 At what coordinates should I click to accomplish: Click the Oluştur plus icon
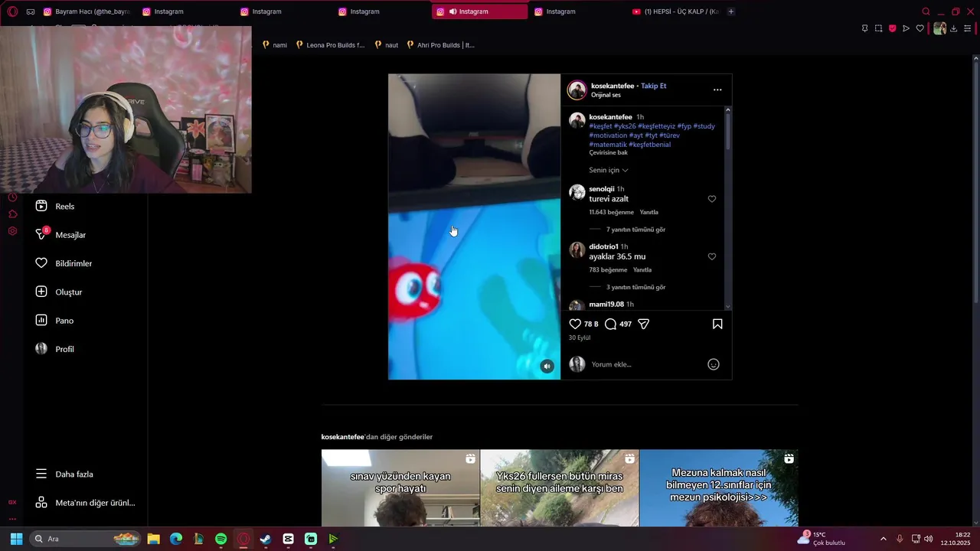point(41,292)
